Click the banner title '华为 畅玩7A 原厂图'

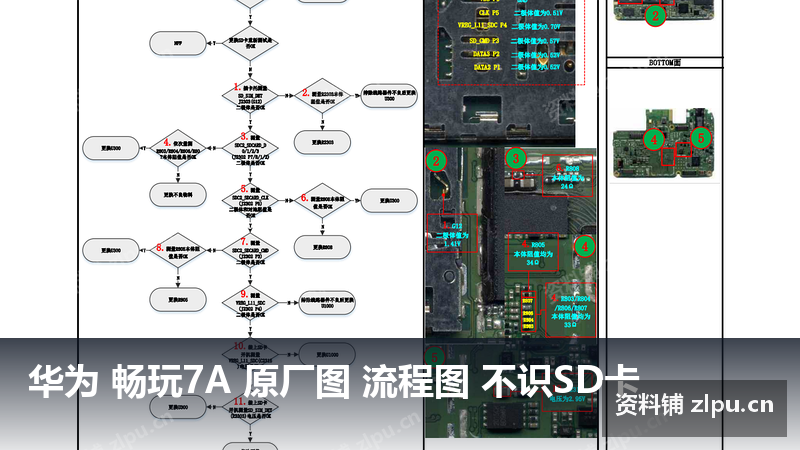(189, 381)
